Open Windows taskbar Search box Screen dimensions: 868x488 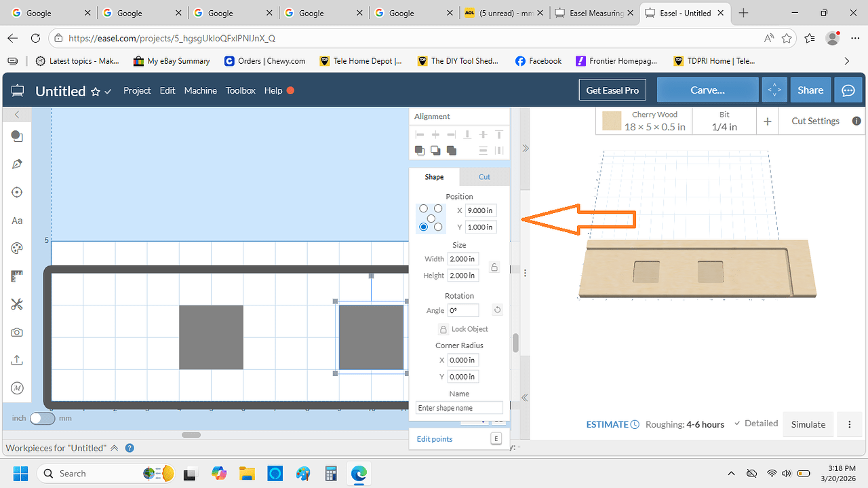[x=106, y=473]
